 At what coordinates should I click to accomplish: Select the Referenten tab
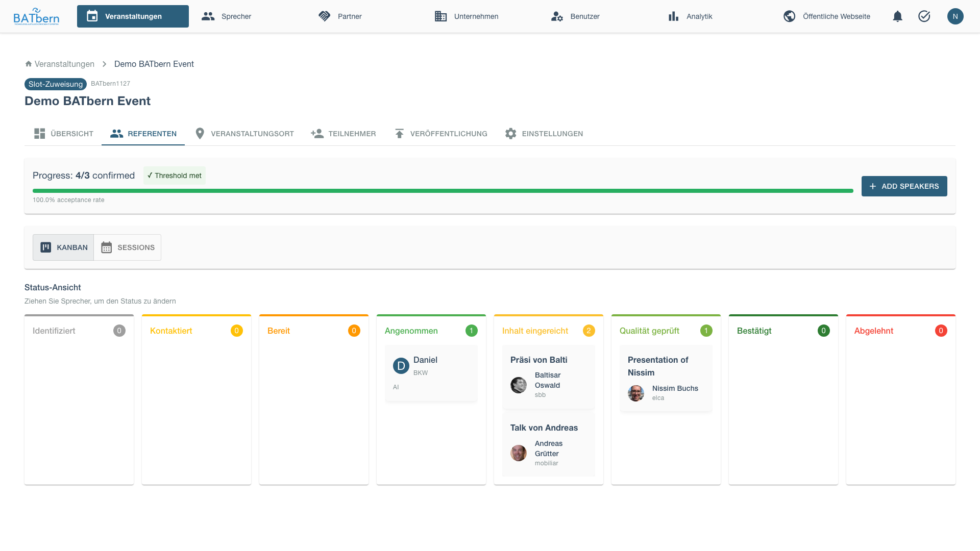pyautogui.click(x=143, y=134)
